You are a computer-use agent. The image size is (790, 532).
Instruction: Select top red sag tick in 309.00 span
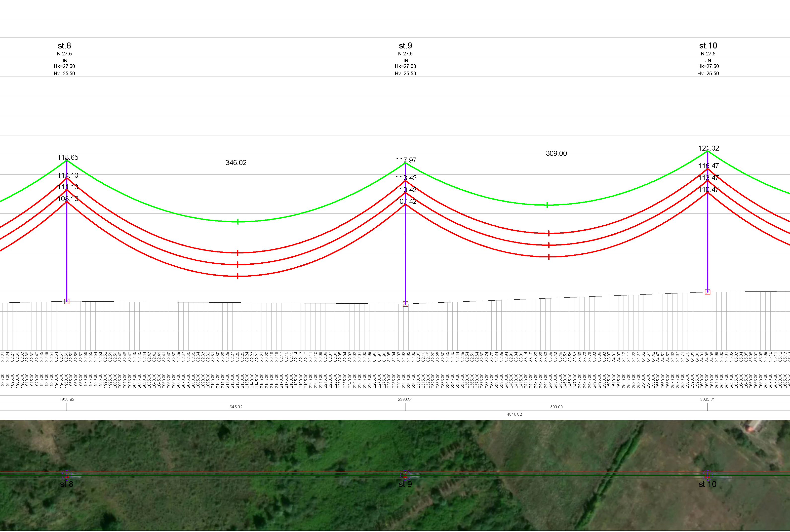(x=549, y=233)
